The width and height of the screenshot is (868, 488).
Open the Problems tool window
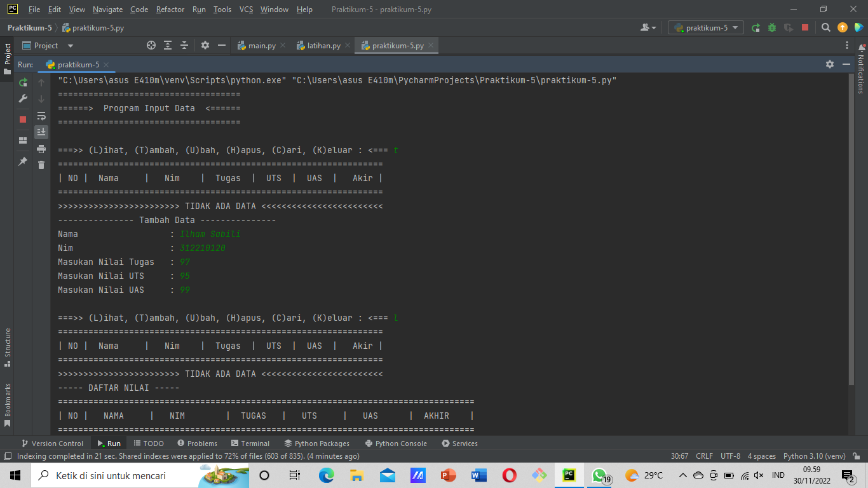point(197,444)
